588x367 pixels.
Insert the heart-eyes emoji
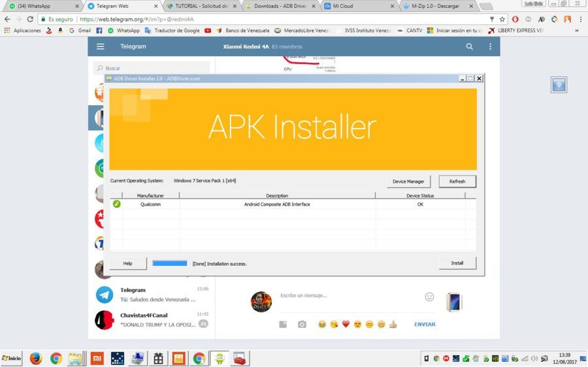coord(357,325)
